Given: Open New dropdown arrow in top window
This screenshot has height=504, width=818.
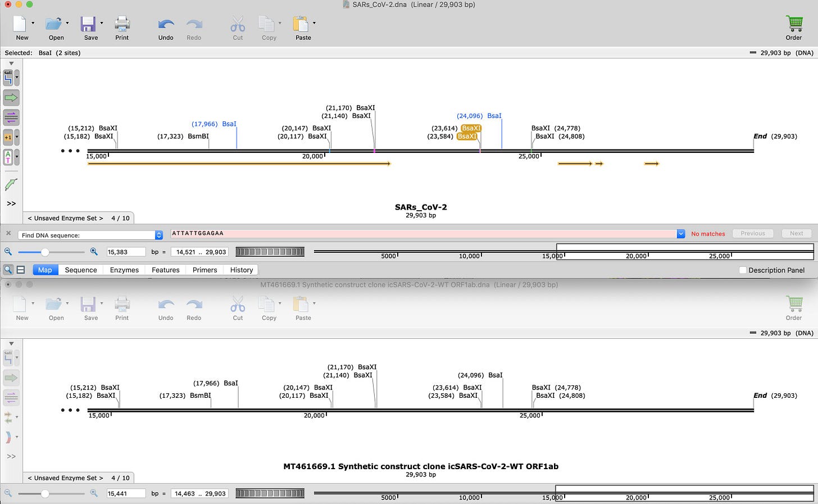Looking at the screenshot, I should pyautogui.click(x=33, y=23).
